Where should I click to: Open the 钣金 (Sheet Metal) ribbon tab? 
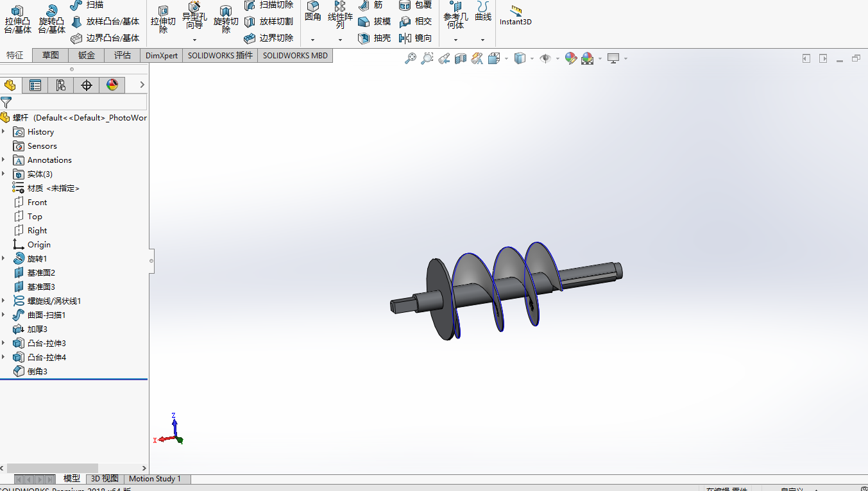(x=87, y=55)
